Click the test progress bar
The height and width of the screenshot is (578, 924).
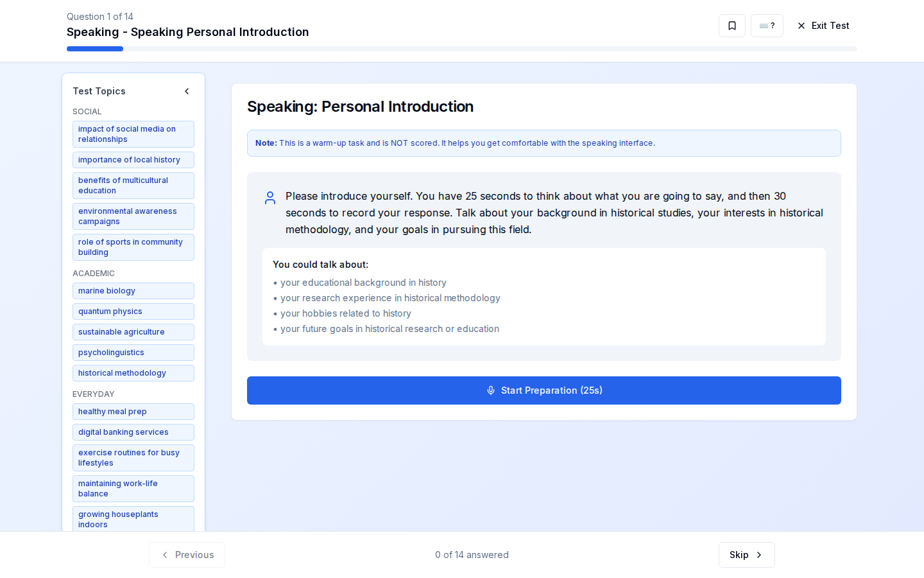point(95,49)
